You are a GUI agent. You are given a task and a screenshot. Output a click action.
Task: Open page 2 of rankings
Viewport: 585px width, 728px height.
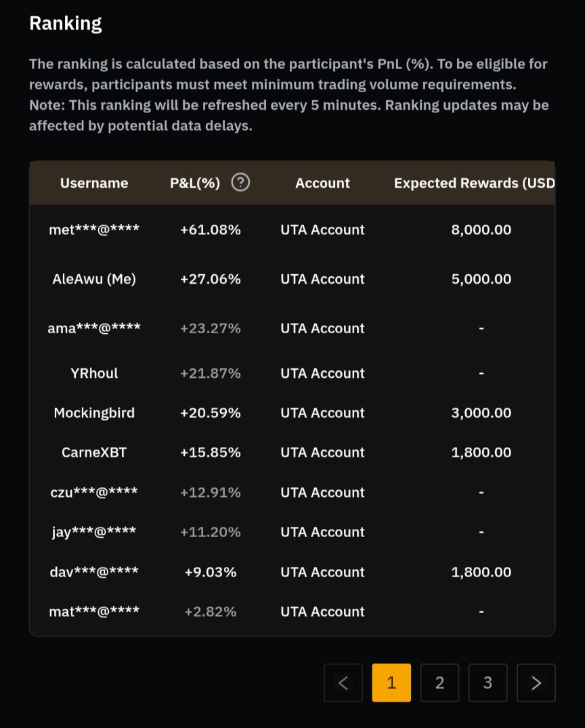[439, 683]
